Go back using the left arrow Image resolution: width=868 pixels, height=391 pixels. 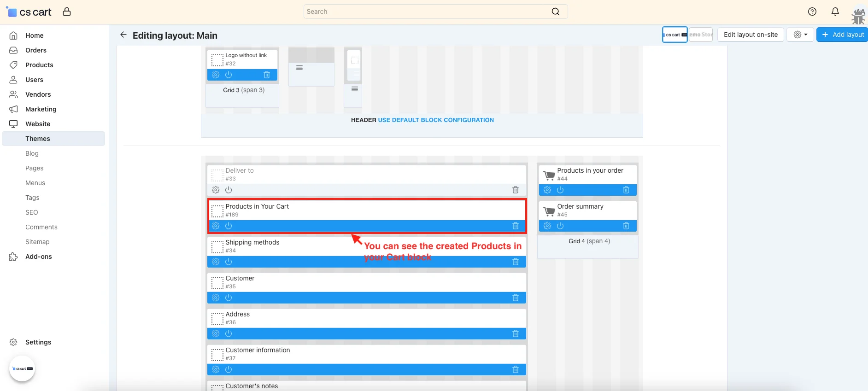(123, 35)
